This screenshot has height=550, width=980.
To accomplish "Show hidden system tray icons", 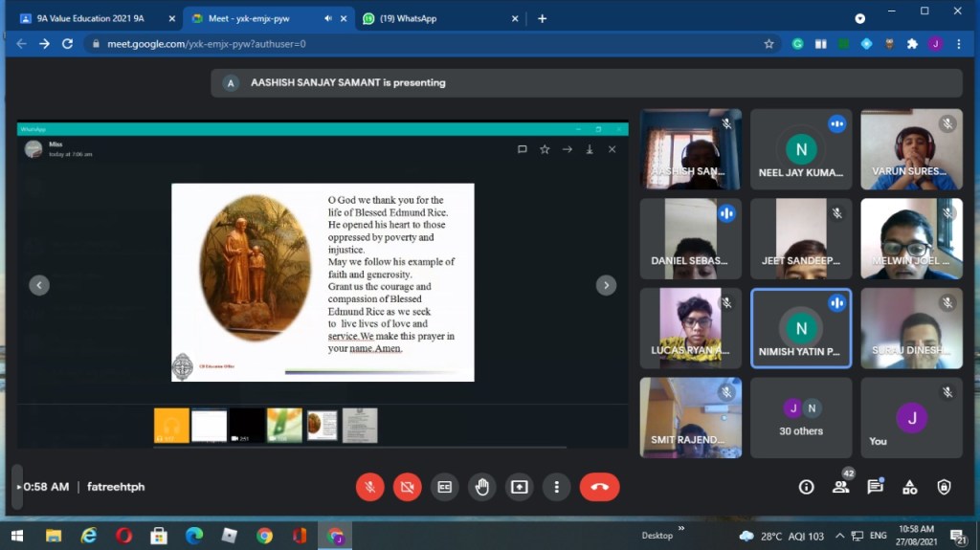I will (x=839, y=536).
